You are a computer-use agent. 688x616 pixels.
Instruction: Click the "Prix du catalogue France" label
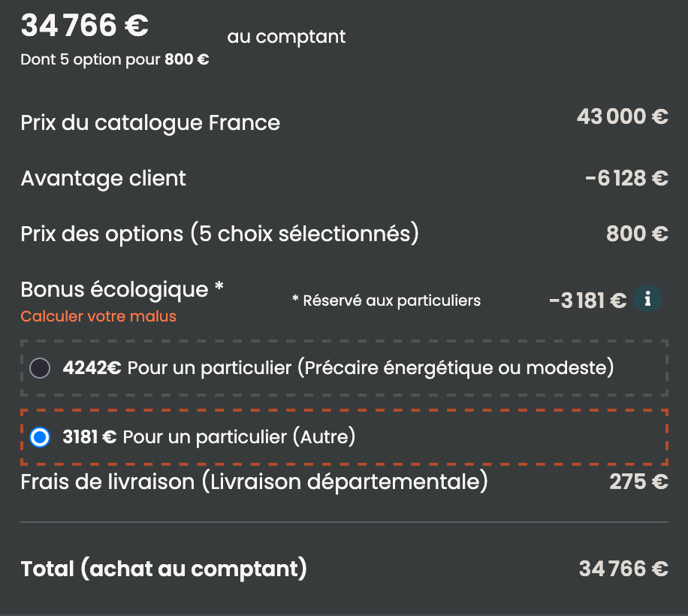click(150, 122)
